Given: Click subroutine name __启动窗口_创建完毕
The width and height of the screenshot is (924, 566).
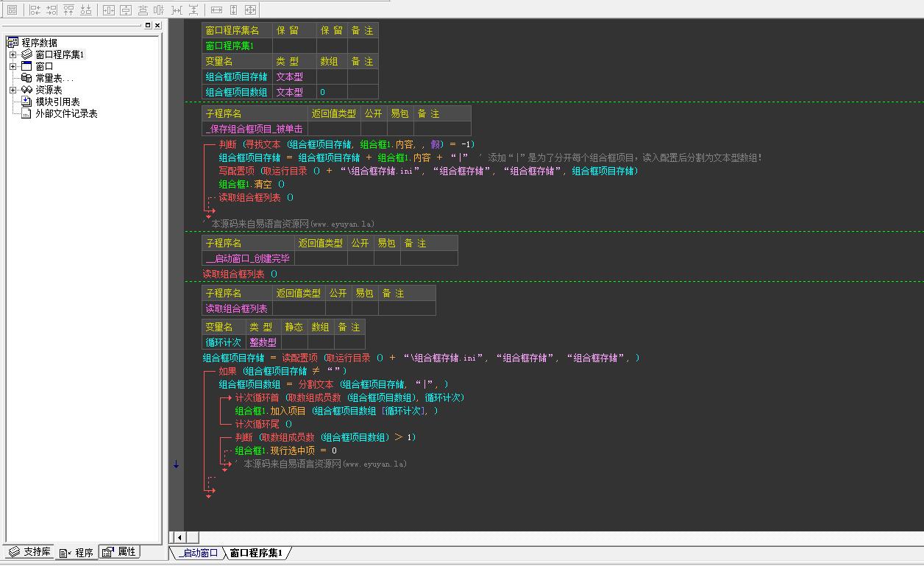Looking at the screenshot, I should pos(248,258).
